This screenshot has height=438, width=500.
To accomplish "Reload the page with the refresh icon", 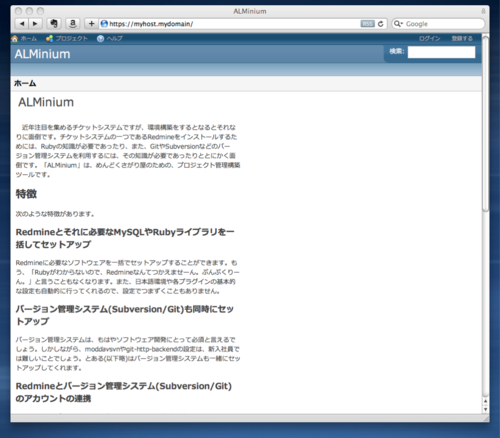I will coord(381,24).
